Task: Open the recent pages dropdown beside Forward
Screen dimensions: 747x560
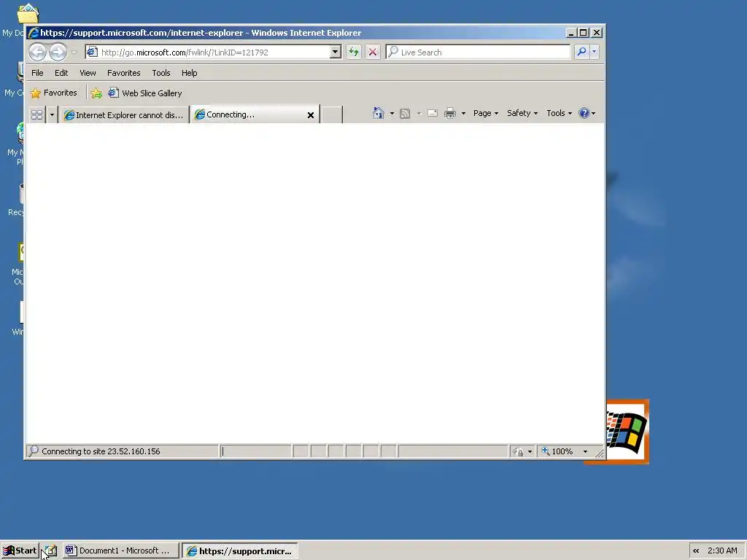Action: [x=74, y=52]
